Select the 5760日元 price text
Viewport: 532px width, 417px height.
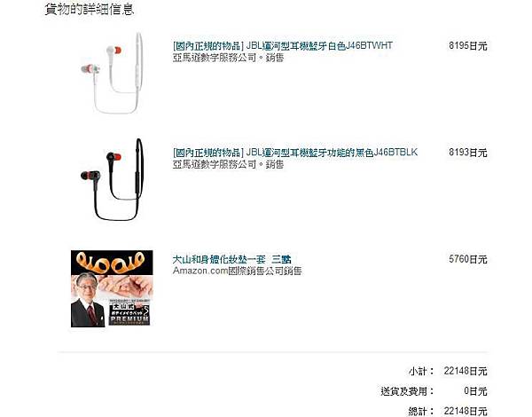pyautogui.click(x=468, y=259)
